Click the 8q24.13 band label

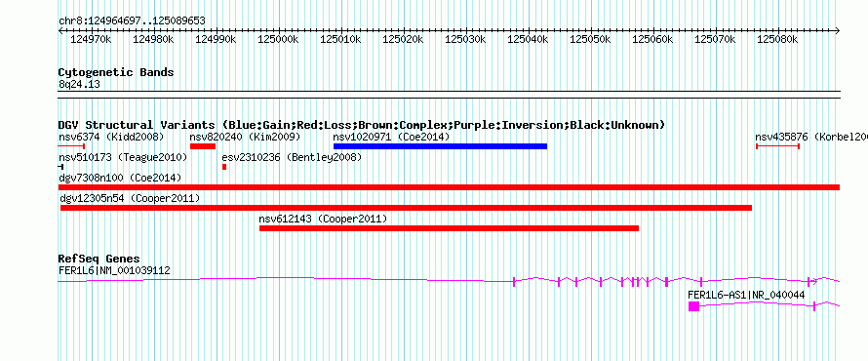click(x=79, y=85)
